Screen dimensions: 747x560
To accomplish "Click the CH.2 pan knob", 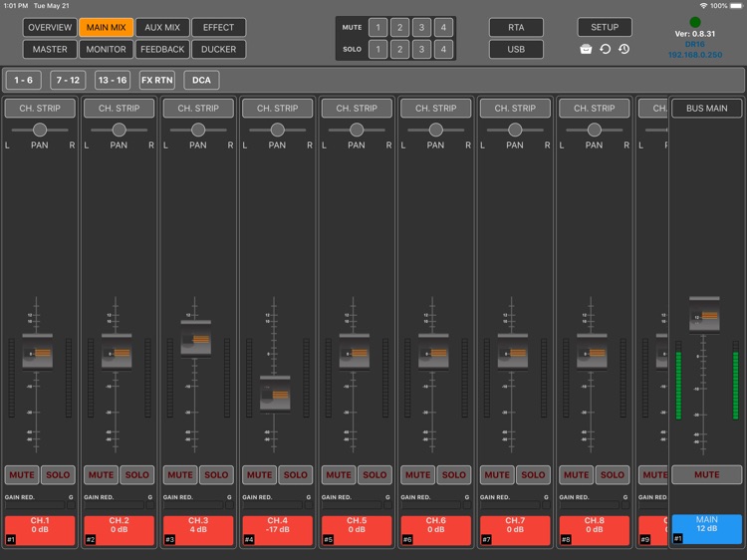I will coord(119,130).
